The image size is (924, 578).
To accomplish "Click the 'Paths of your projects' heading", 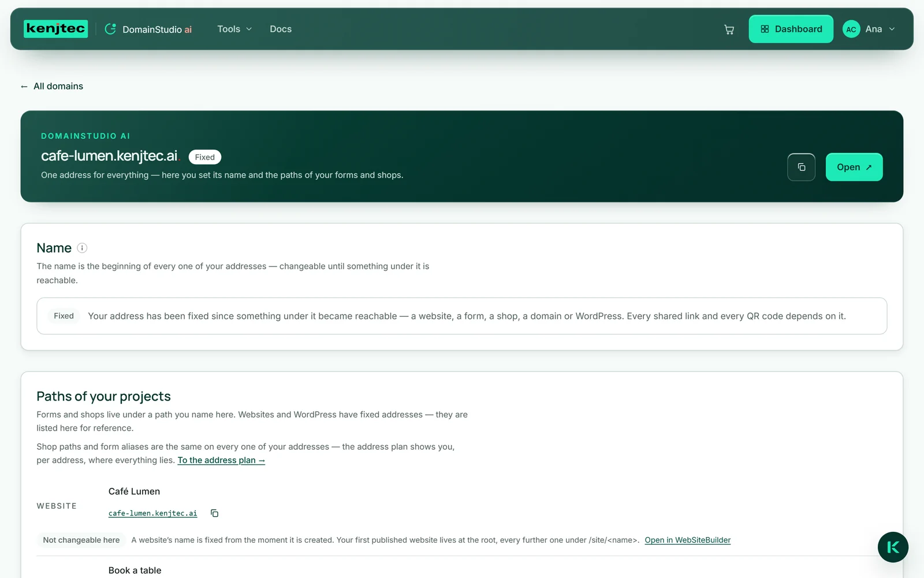I will point(103,397).
